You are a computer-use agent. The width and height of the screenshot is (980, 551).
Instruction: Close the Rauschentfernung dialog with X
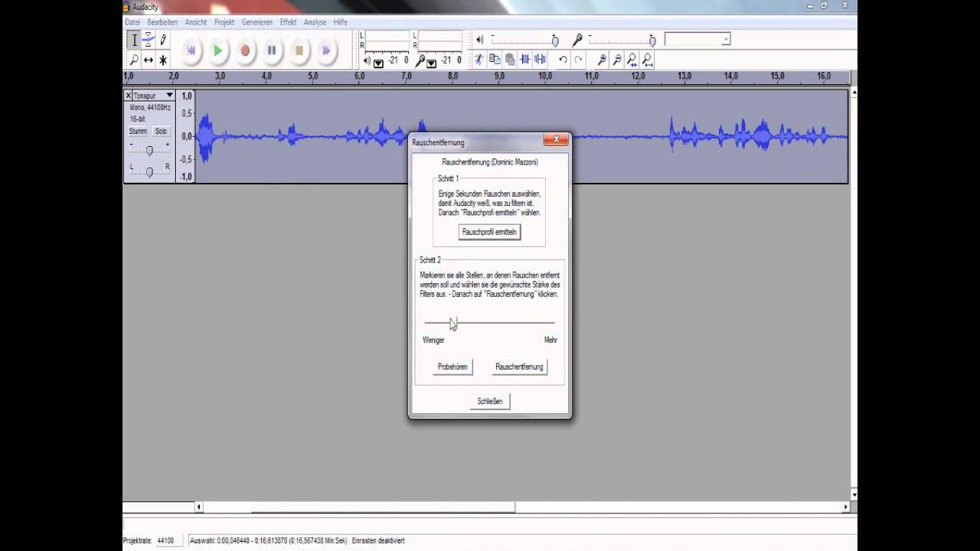click(556, 139)
